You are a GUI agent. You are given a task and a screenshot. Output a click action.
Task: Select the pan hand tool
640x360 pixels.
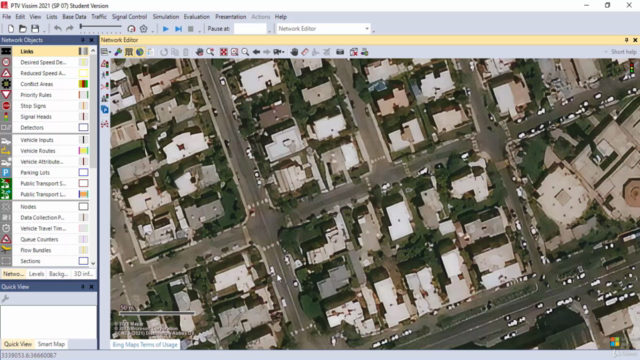(294, 52)
